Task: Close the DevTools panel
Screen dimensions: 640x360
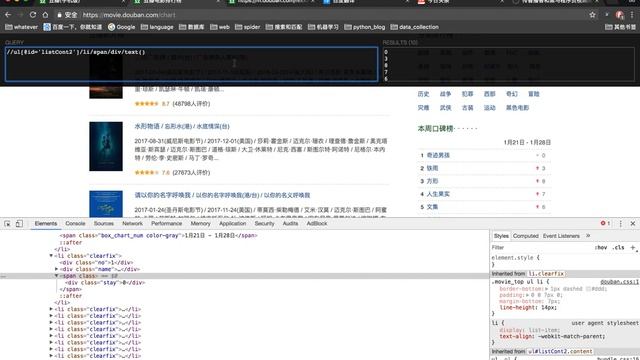Action: tap(633, 224)
